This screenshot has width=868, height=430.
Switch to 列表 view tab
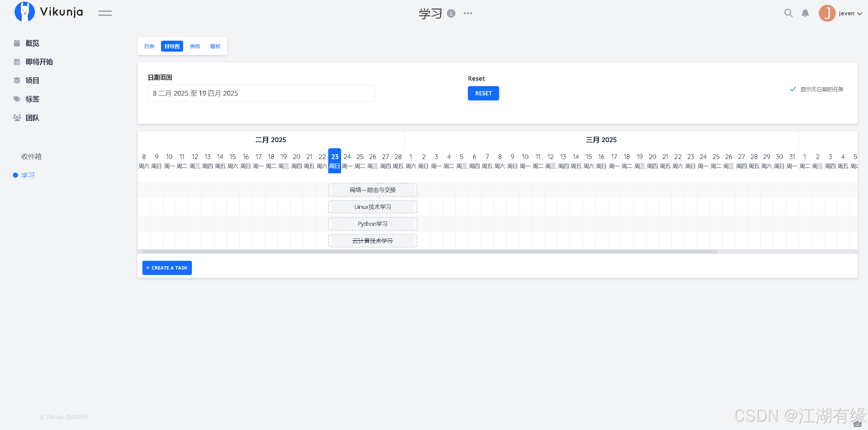(149, 46)
